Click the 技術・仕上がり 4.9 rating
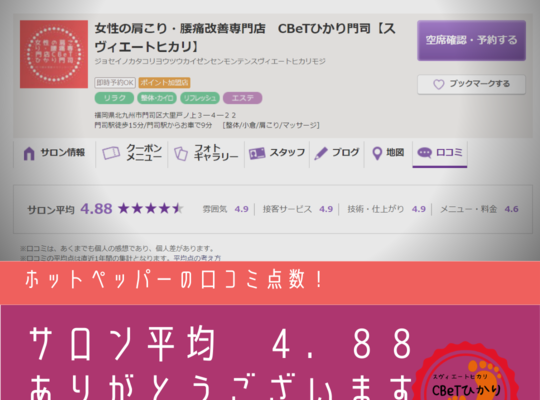Screen dimensions: 540x400 coord(386,209)
